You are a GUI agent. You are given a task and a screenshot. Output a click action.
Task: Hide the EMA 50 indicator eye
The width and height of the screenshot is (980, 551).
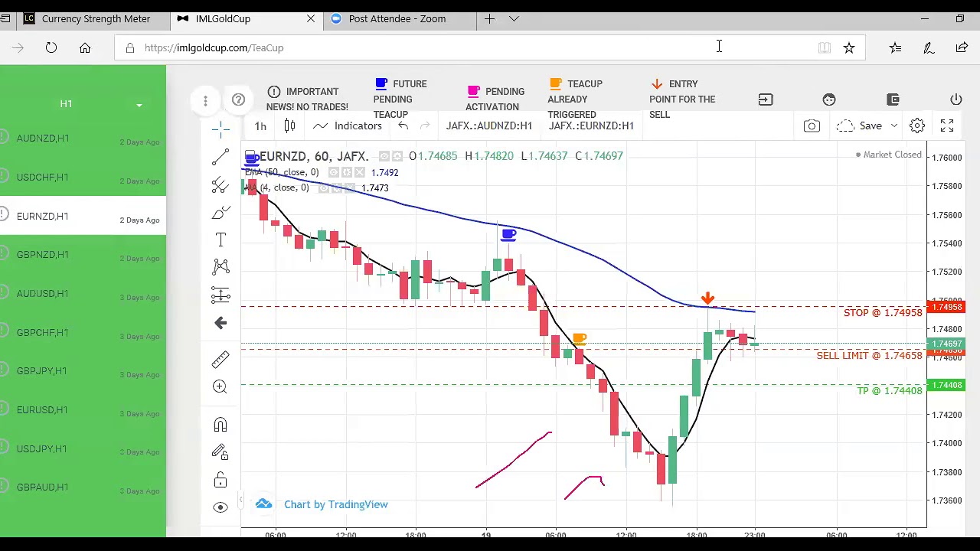334,172
